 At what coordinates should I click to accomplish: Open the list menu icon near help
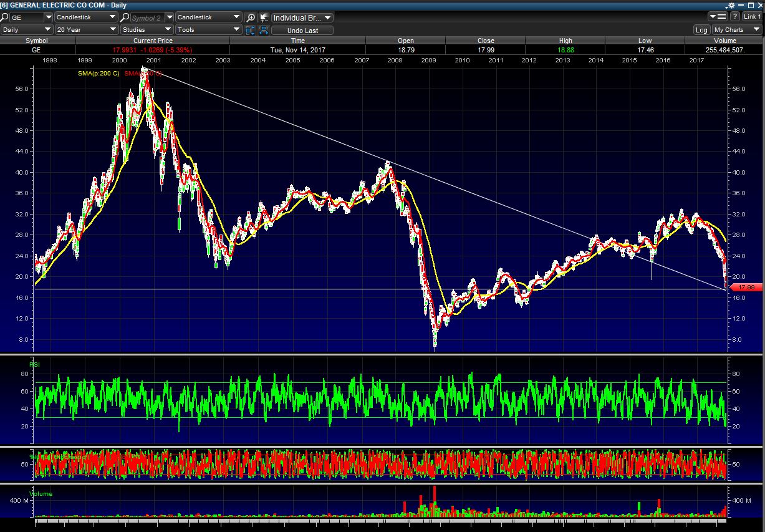(x=718, y=17)
